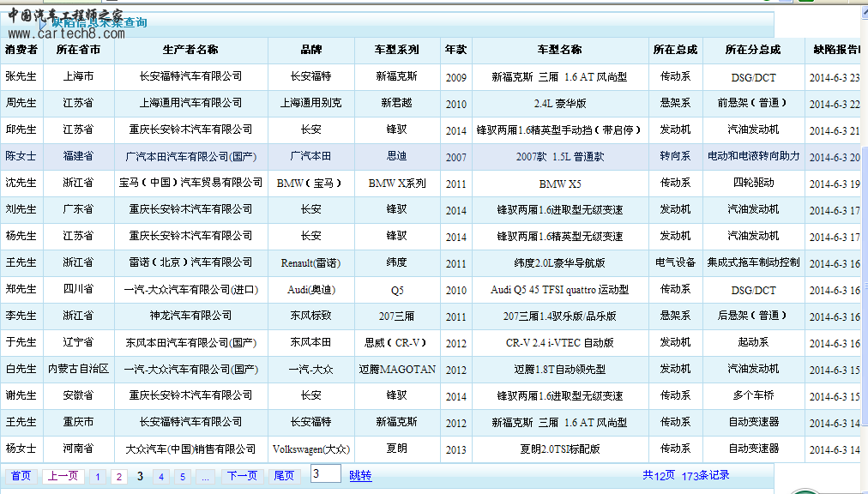Click the 车型系列 column header

coord(397,51)
